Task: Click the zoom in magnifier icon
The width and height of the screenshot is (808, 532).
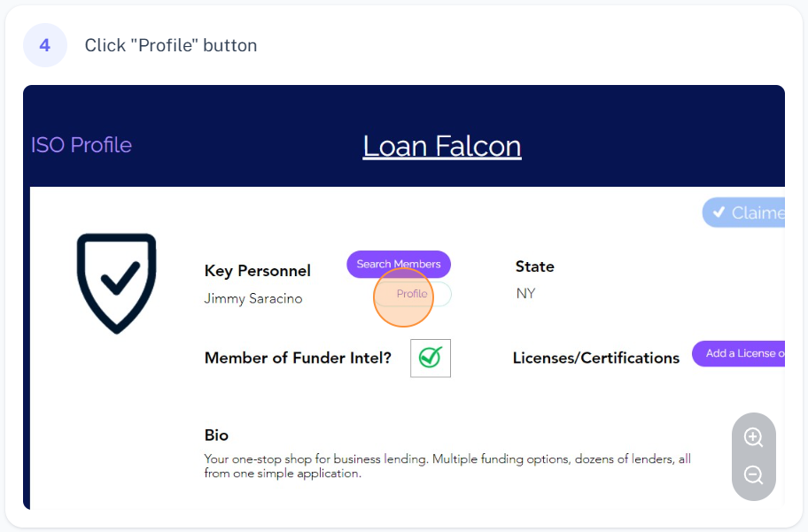Action: coord(753,437)
